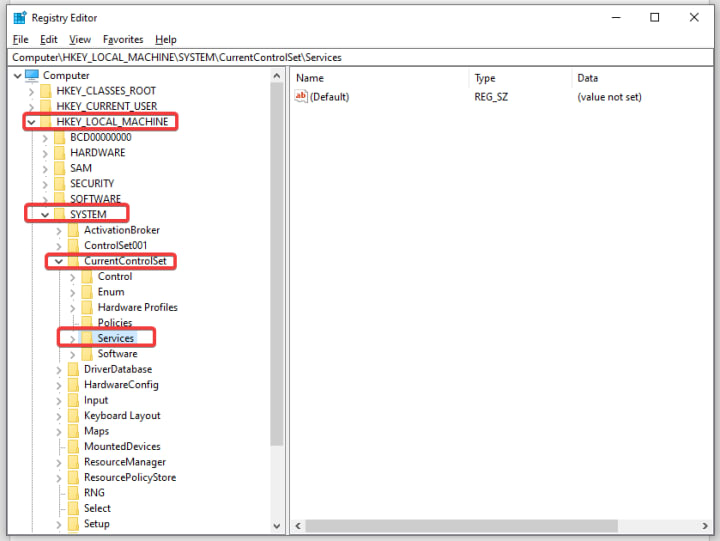
Task: Select the DriverDatabase key
Action: [x=118, y=369]
